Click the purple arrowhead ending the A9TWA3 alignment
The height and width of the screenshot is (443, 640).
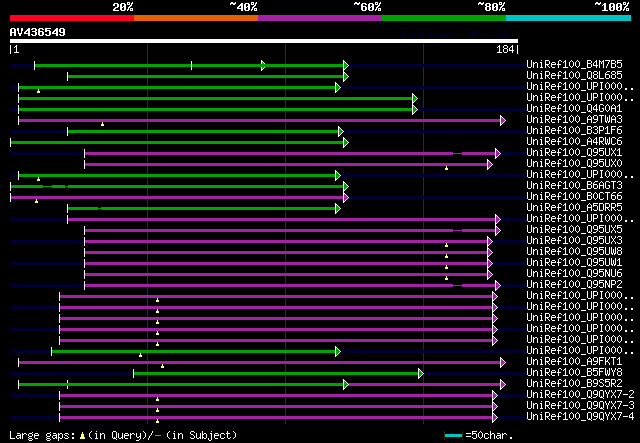[x=503, y=120]
